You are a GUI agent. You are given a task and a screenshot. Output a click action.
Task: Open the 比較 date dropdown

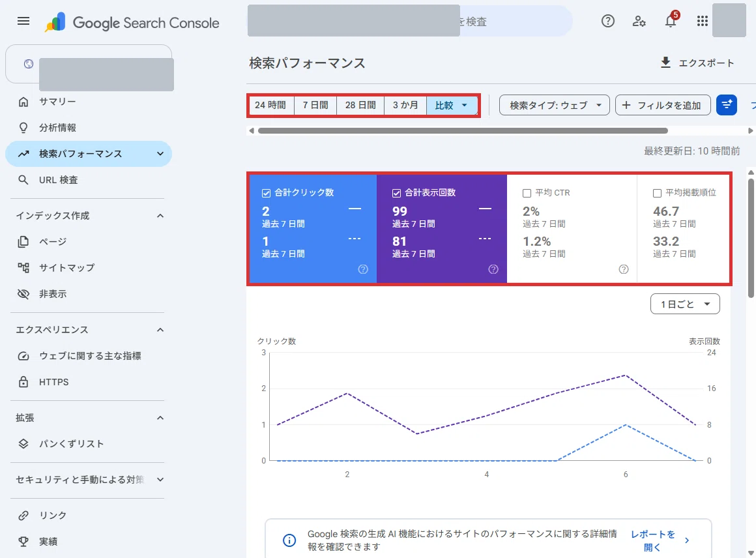click(x=452, y=105)
